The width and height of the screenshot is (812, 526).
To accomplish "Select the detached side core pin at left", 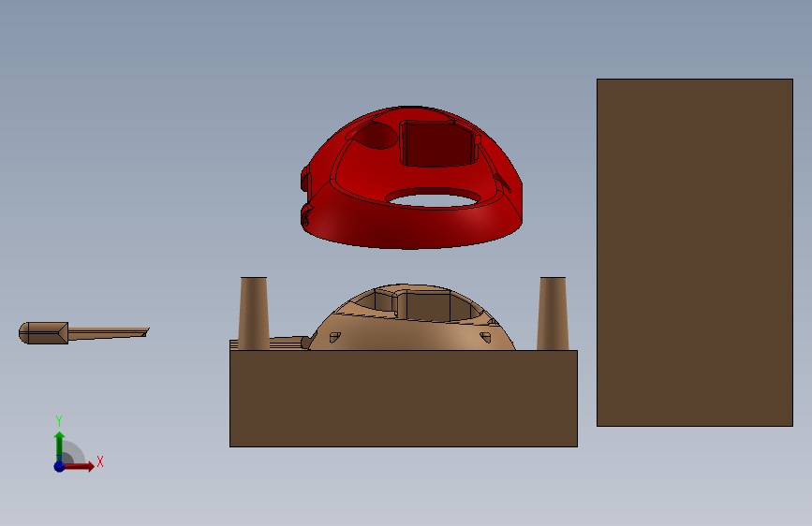I will (x=82, y=332).
